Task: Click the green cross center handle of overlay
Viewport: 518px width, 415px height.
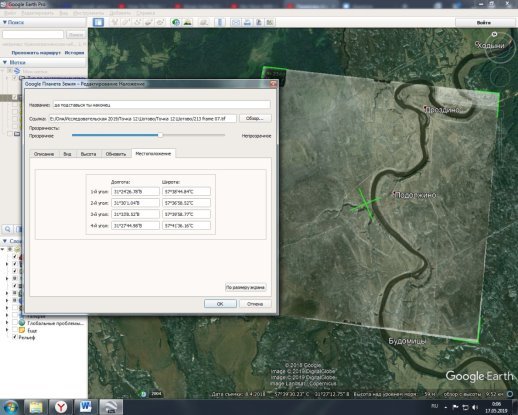Action: coord(366,204)
